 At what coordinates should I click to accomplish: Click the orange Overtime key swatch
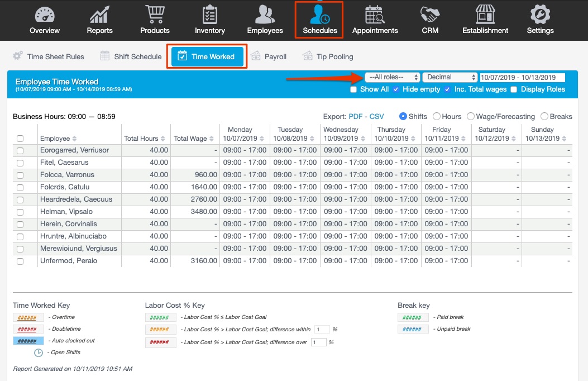[x=28, y=317]
